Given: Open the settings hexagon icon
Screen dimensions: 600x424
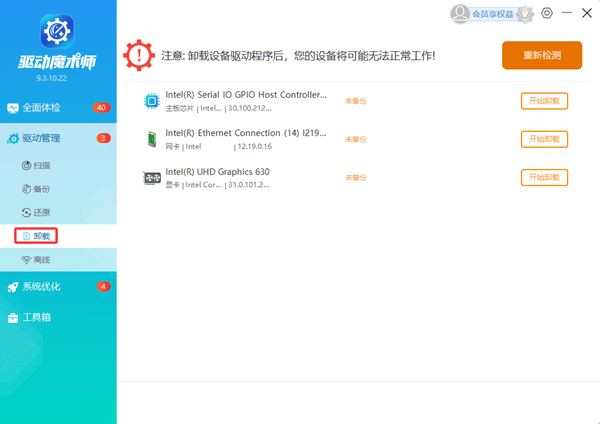Looking at the screenshot, I should click(547, 13).
